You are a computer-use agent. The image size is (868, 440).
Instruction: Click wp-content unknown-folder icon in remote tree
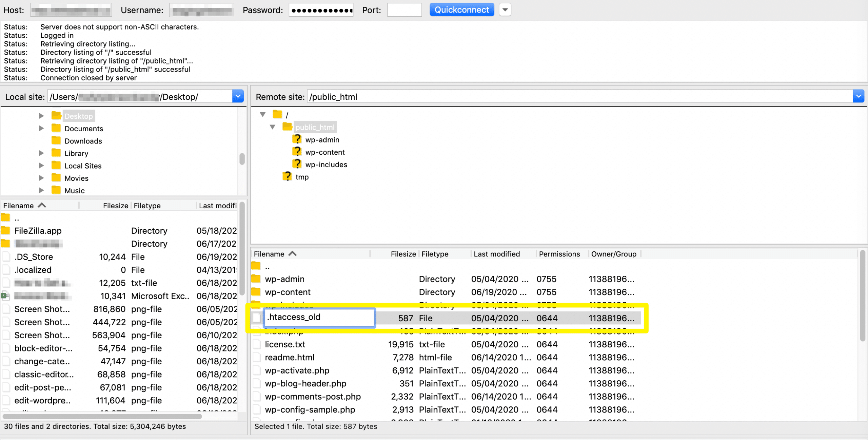pyautogui.click(x=297, y=152)
